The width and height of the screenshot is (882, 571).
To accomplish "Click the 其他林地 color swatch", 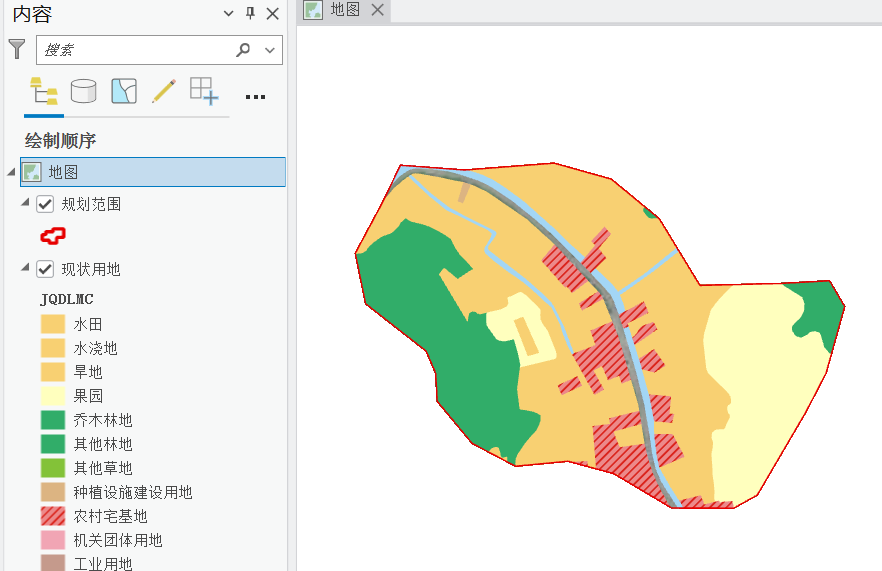I will (x=53, y=444).
